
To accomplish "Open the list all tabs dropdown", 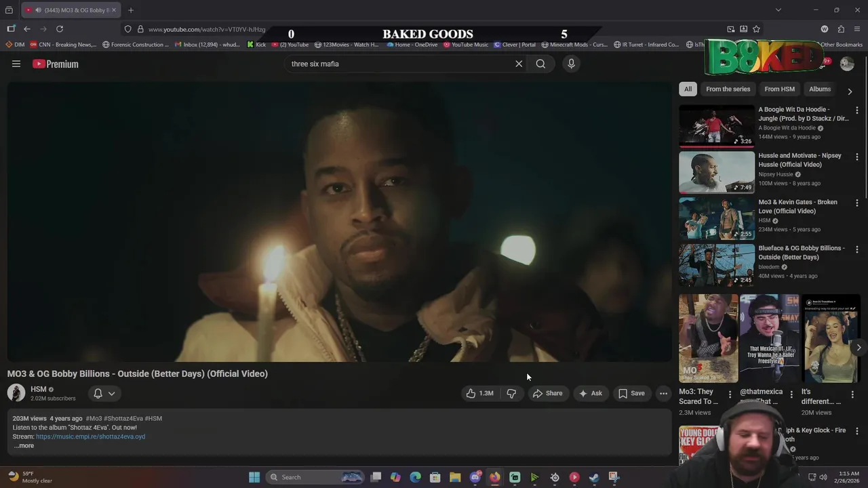I will click(x=778, y=10).
